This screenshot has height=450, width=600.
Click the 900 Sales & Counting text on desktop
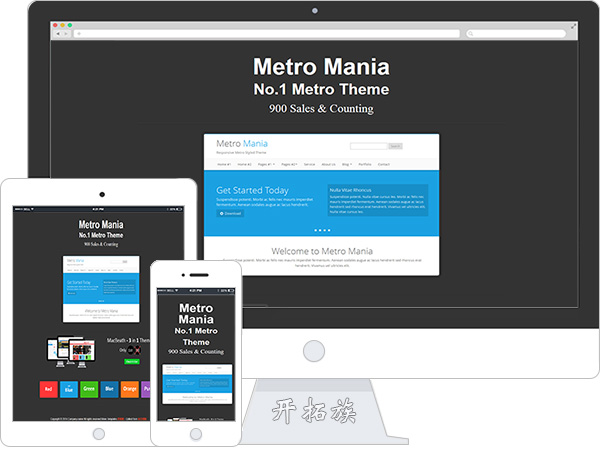(x=321, y=109)
